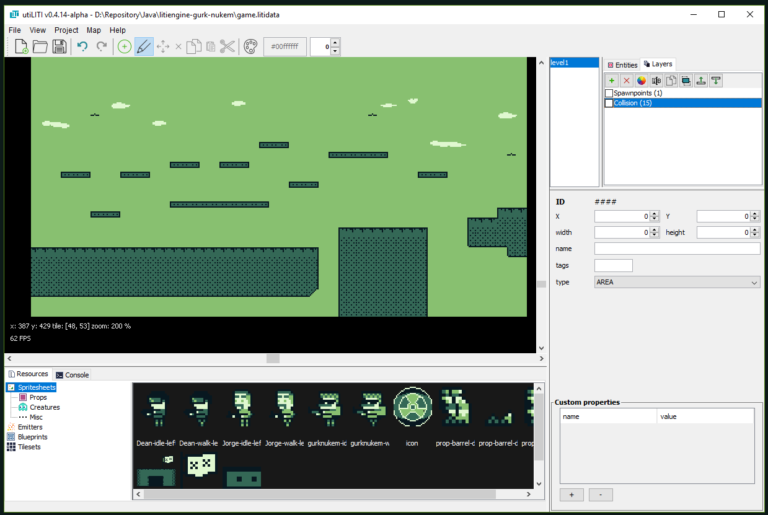This screenshot has width=768, height=515.
Task: Click the tags input field
Action: pyautogui.click(x=613, y=266)
